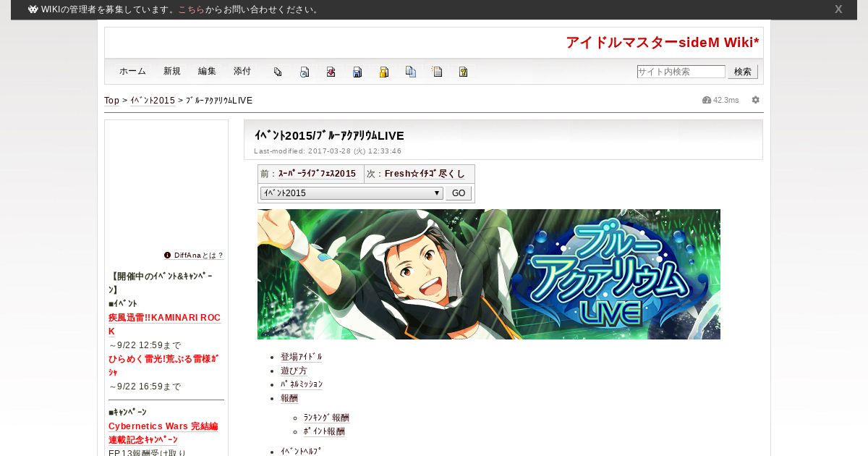Click the ～9/22 16:59まで text in sidebar

pos(145,387)
